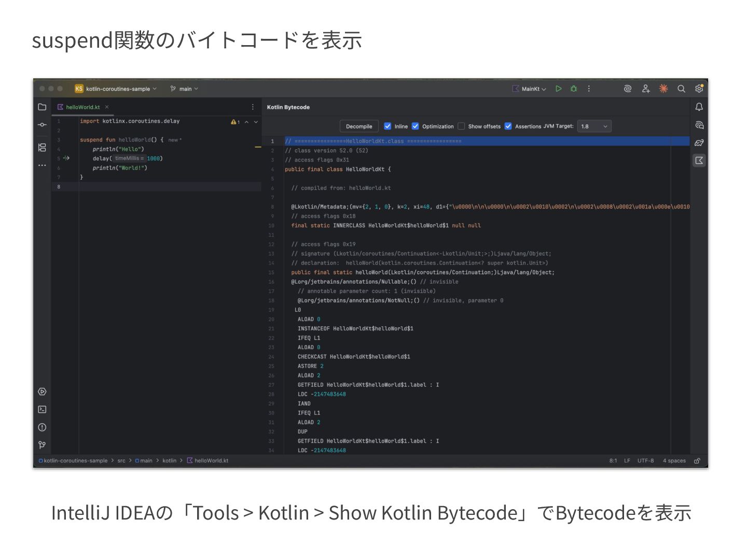Uncheck the Optimization checkbox
The height and width of the screenshot is (560, 747).
point(415,126)
